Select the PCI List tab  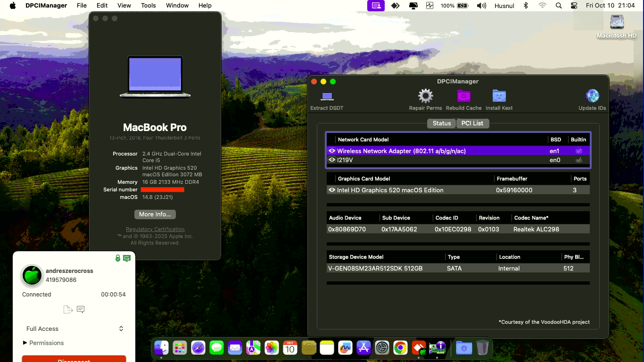point(472,123)
